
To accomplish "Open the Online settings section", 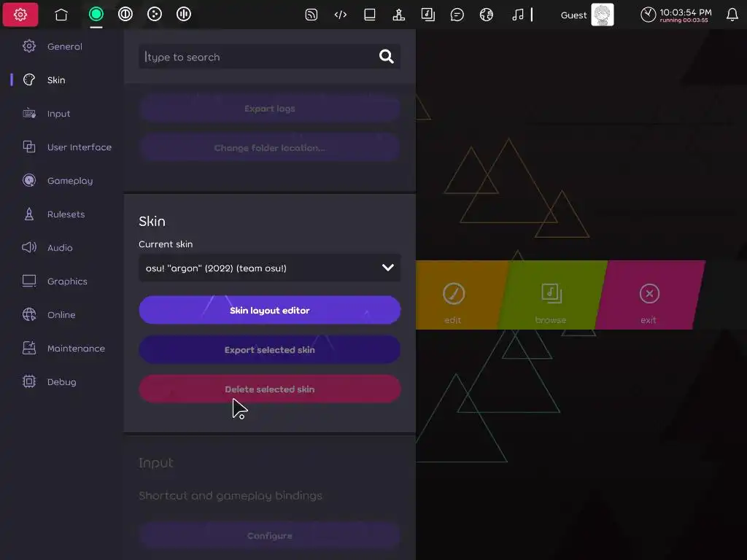I will pyautogui.click(x=62, y=315).
